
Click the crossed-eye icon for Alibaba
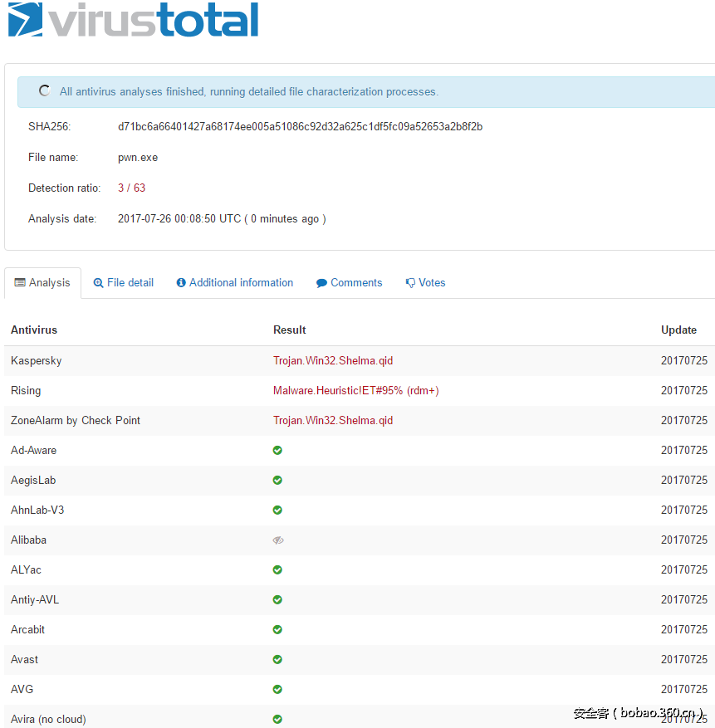point(278,540)
